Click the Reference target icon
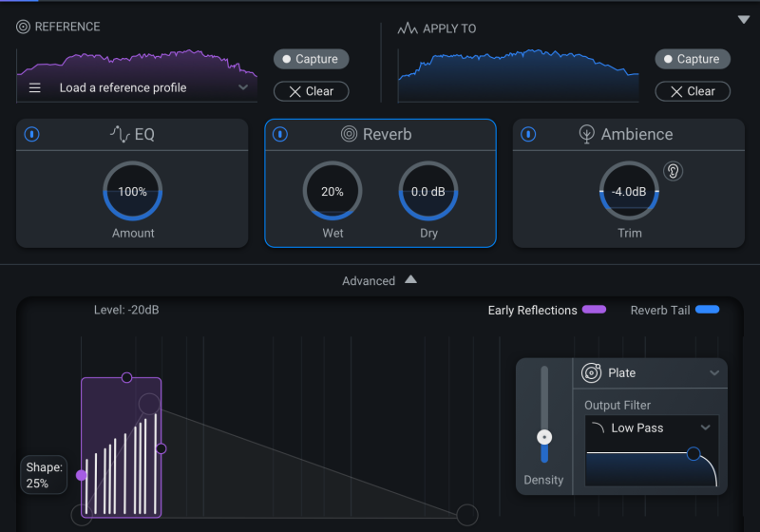 (x=23, y=27)
